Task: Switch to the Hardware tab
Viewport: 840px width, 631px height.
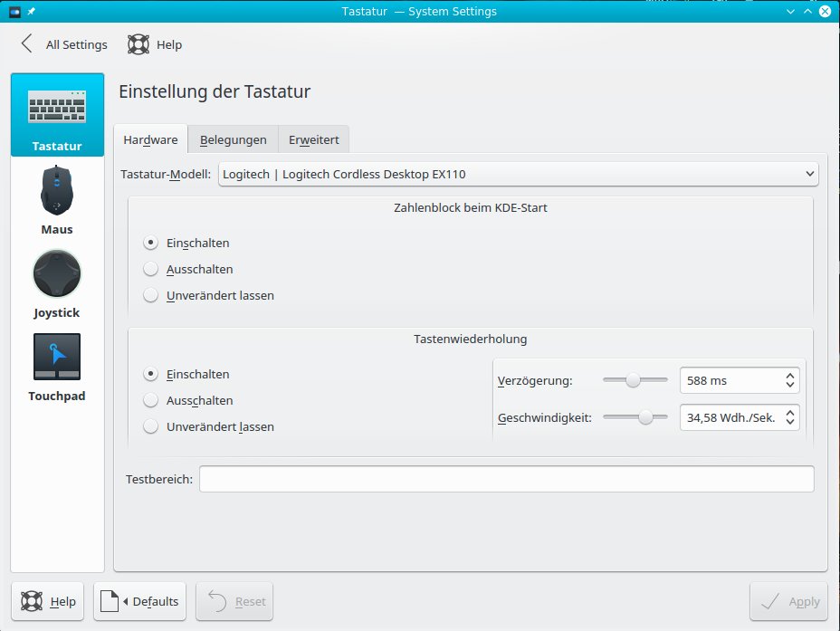Action: [150, 139]
